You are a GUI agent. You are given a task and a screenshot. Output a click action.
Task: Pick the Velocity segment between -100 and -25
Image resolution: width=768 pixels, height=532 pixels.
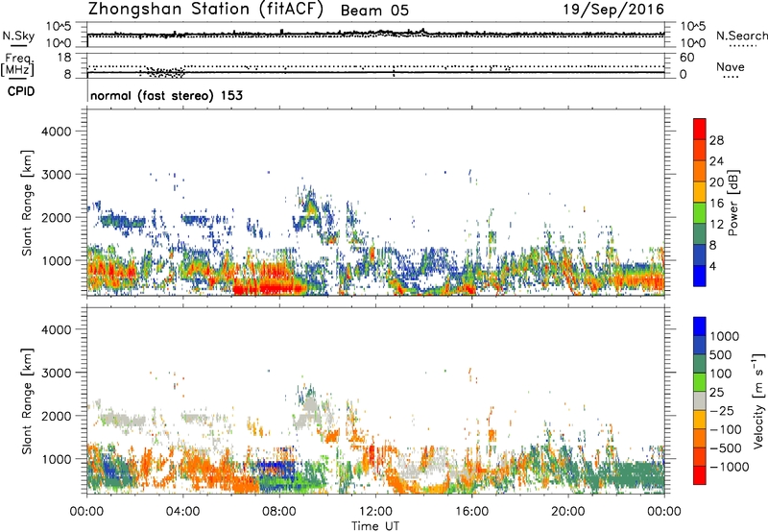[x=700, y=420]
